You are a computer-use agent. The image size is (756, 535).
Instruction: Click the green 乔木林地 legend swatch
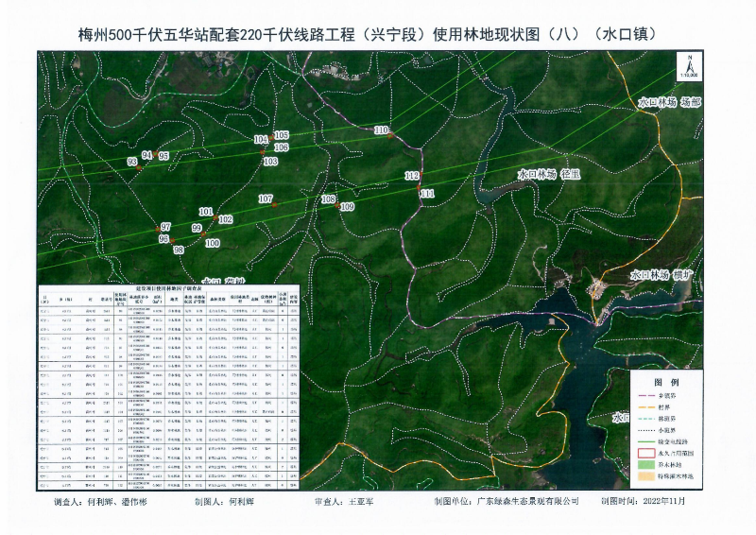pyautogui.click(x=646, y=465)
